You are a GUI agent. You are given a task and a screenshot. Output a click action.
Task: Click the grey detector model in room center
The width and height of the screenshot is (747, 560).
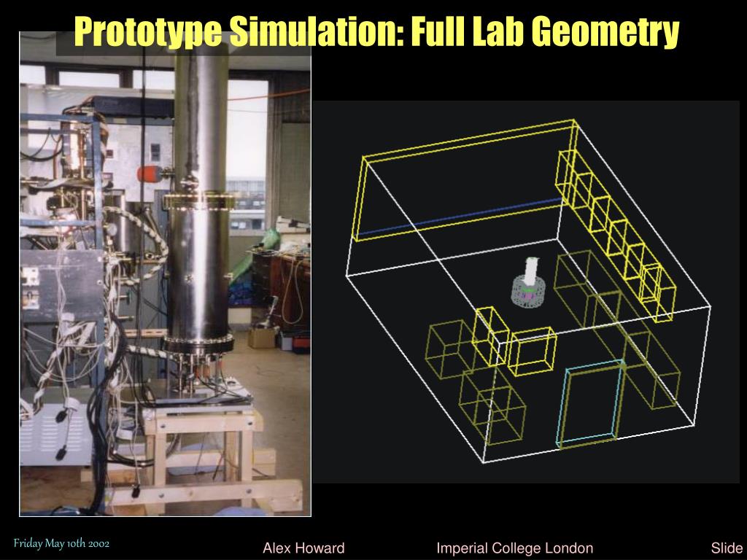pos(528,282)
